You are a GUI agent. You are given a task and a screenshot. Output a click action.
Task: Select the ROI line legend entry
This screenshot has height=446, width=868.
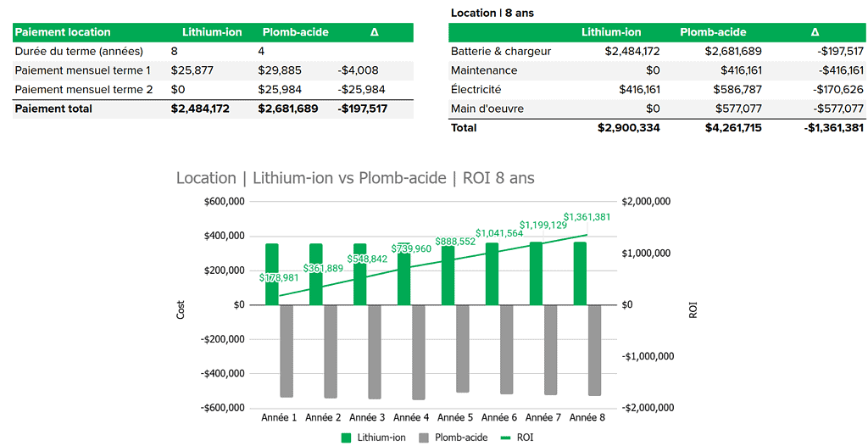(x=517, y=438)
